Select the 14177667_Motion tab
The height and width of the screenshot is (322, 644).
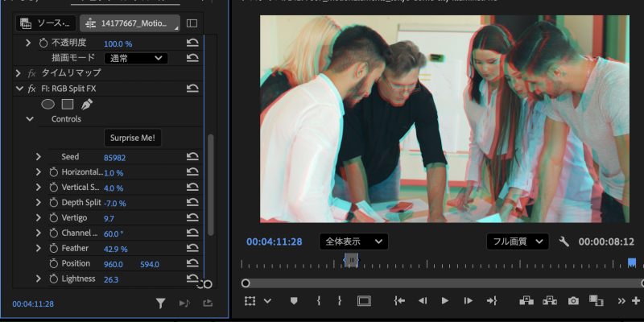pyautogui.click(x=130, y=23)
